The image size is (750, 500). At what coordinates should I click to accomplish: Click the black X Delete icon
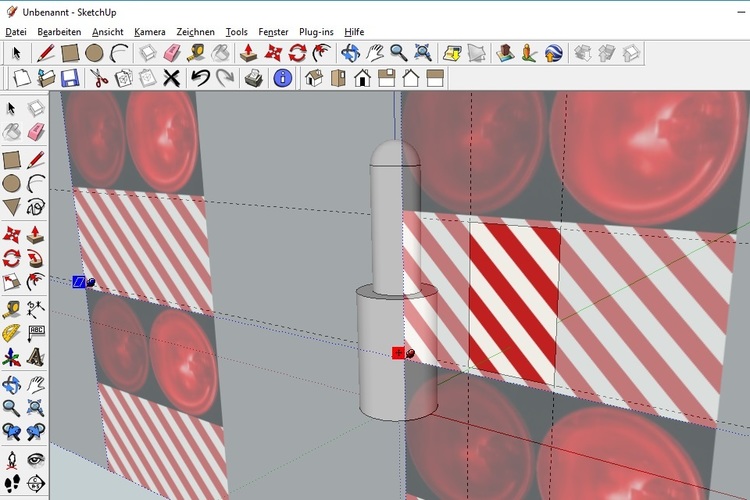click(171, 78)
